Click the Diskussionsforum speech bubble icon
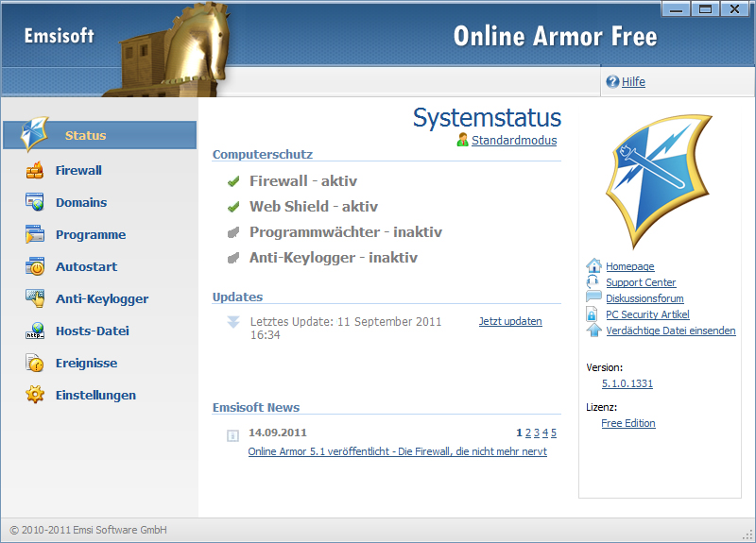Image resolution: width=756 pixels, height=543 pixels. click(593, 297)
